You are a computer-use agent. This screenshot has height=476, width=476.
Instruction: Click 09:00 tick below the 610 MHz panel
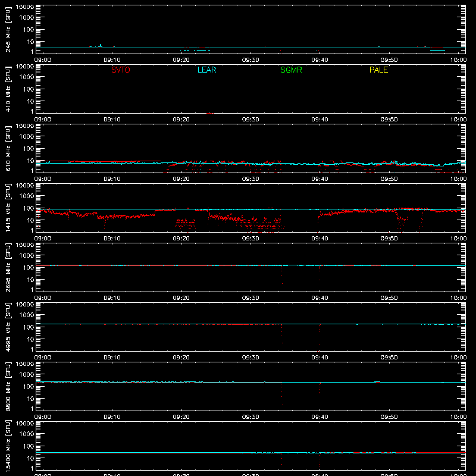point(43,179)
